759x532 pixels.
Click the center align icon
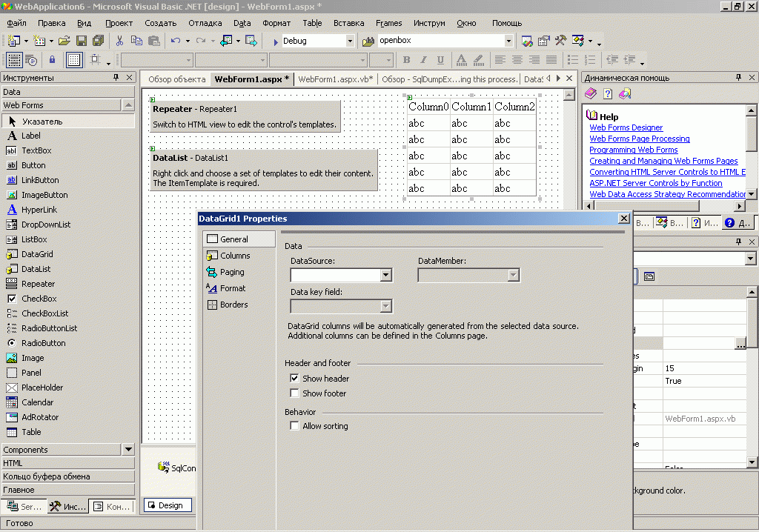(x=517, y=60)
